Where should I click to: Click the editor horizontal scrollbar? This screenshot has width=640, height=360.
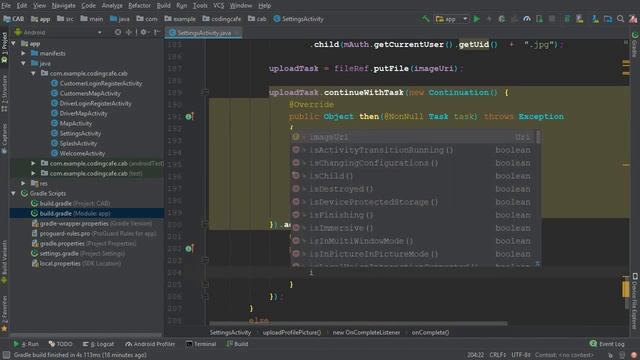[358, 324]
